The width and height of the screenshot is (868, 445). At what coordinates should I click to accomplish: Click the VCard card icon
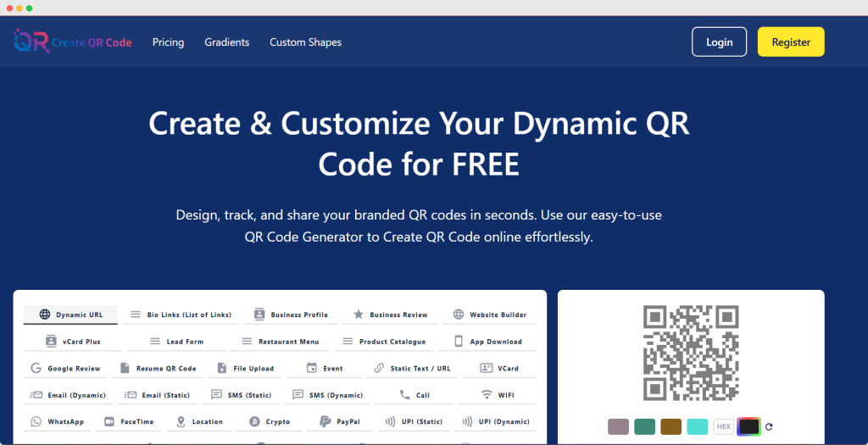pos(487,368)
